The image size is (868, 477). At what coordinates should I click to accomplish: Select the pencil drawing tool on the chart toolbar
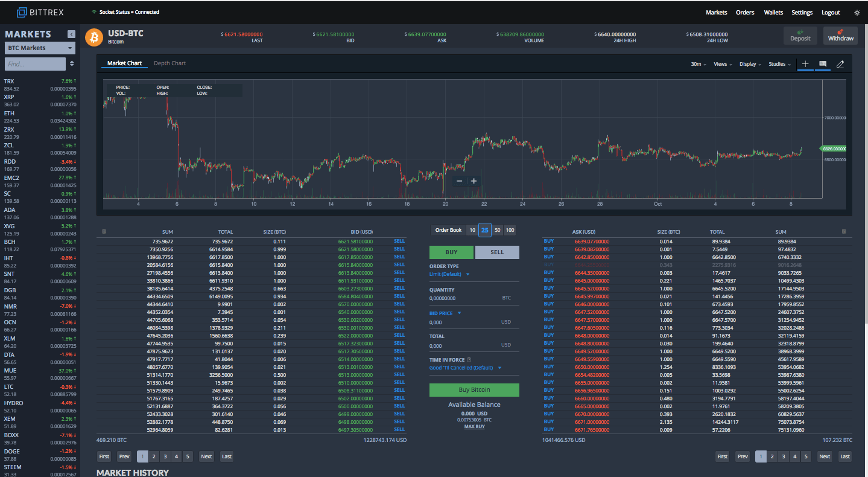pos(840,64)
